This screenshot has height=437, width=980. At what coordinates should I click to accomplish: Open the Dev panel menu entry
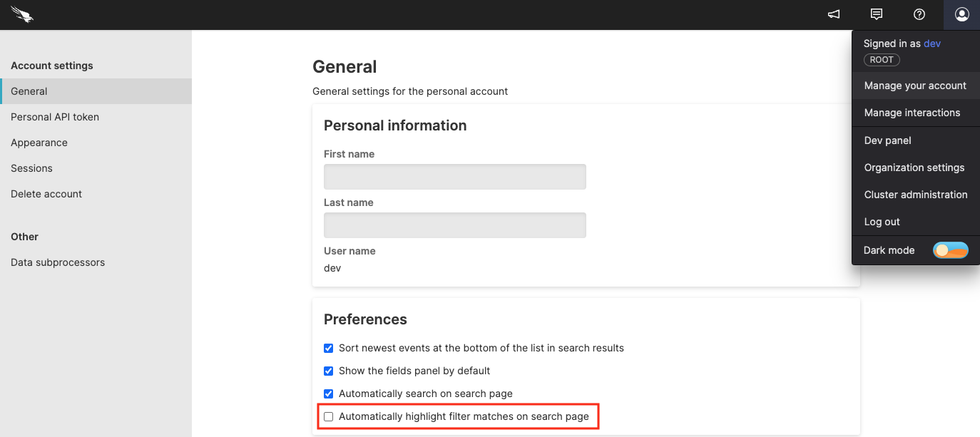pyautogui.click(x=887, y=140)
